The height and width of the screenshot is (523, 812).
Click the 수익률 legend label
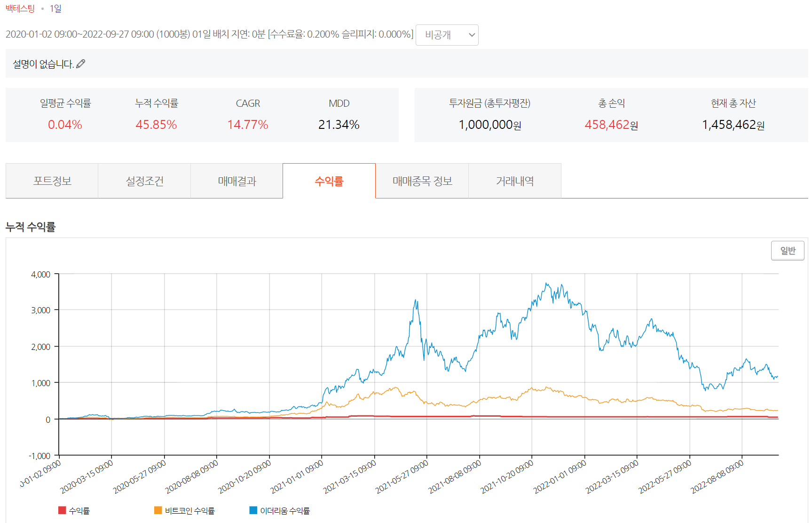(x=79, y=511)
